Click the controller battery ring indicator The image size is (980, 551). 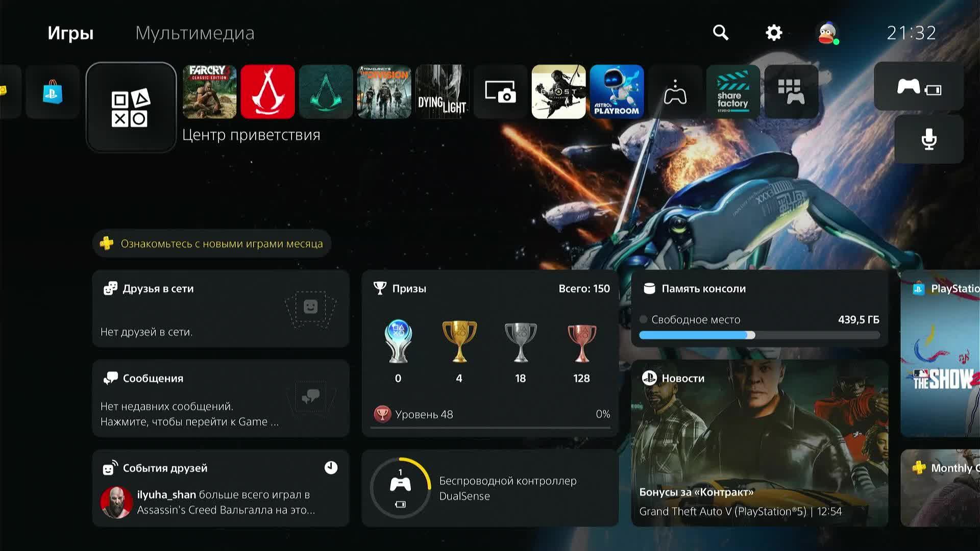400,488
